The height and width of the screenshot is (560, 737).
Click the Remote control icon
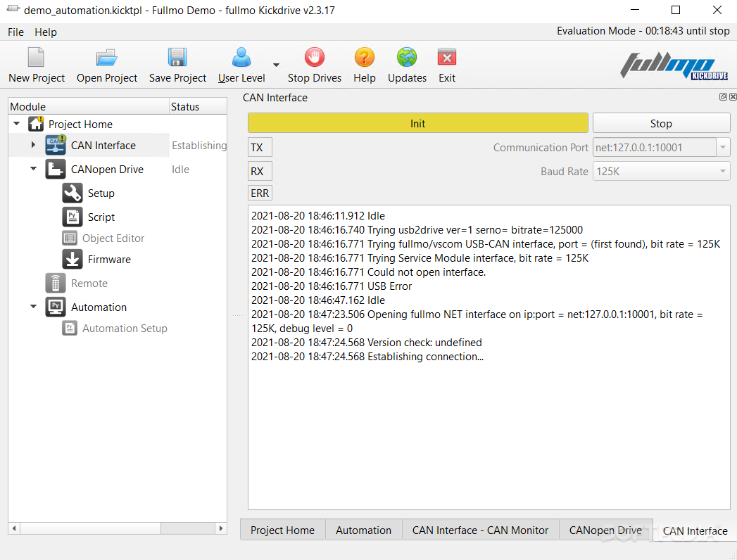(x=56, y=284)
